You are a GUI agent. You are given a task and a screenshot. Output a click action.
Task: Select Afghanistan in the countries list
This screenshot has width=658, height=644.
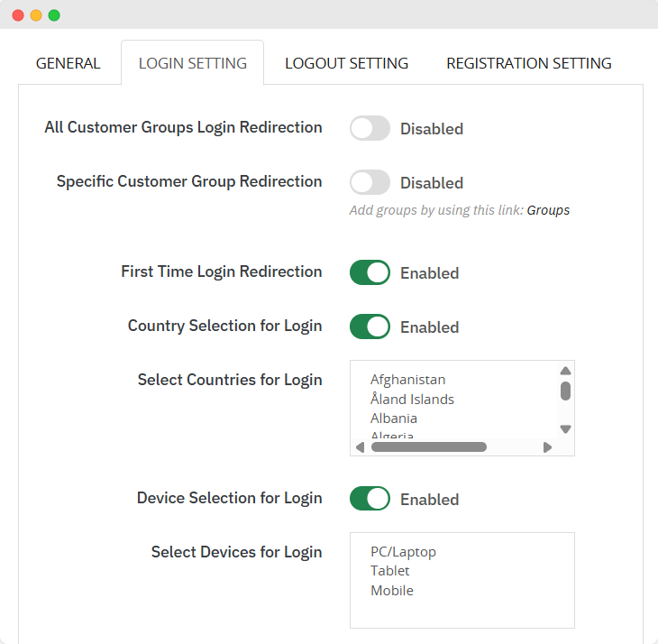407,380
